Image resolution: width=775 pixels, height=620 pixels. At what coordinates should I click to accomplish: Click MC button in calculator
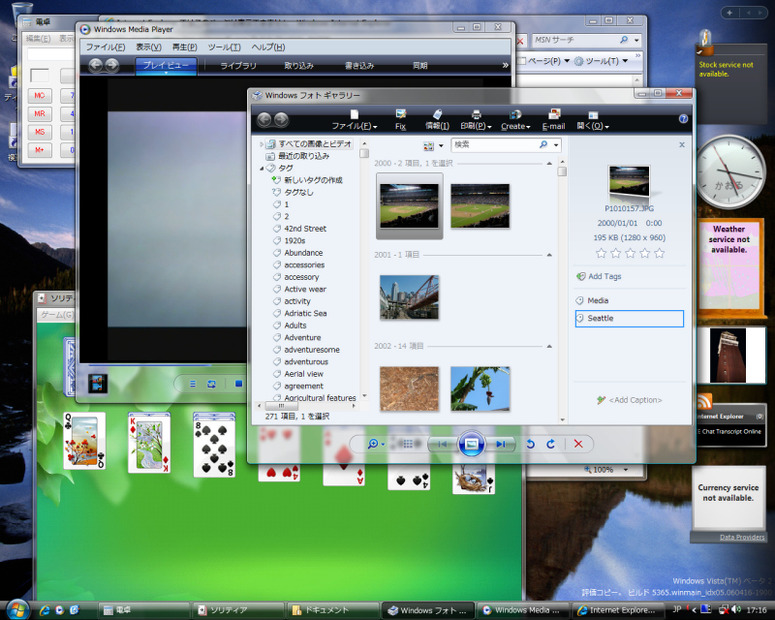pos(40,95)
